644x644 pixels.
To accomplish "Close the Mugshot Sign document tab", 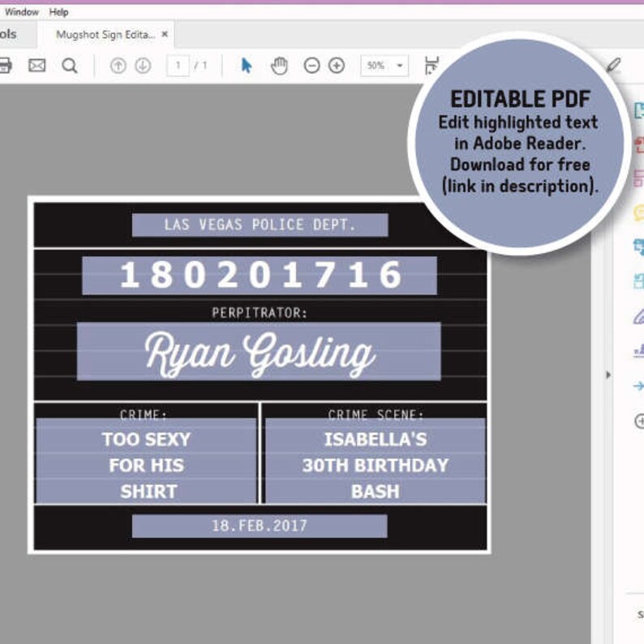I will click(x=165, y=34).
